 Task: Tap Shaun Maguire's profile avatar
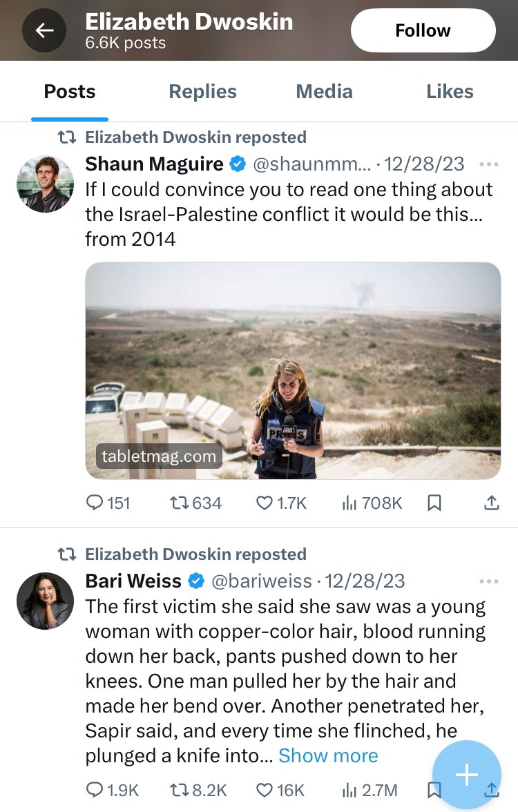point(45,184)
